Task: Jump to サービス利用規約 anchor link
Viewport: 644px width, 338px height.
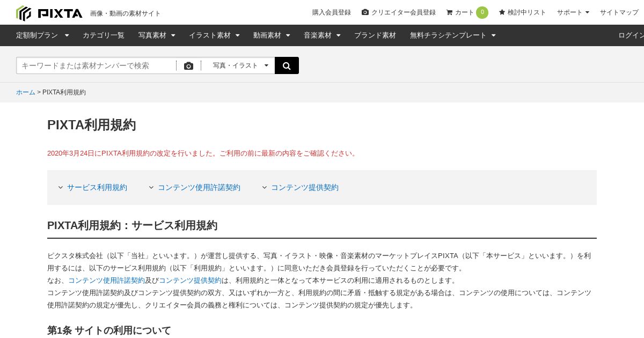Action: point(97,187)
